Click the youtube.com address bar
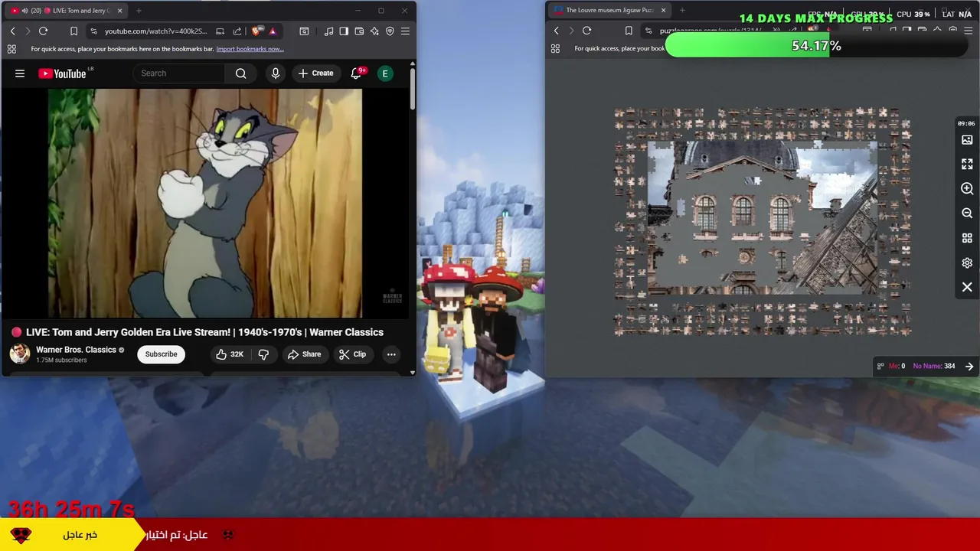The image size is (980, 551). pos(155,31)
